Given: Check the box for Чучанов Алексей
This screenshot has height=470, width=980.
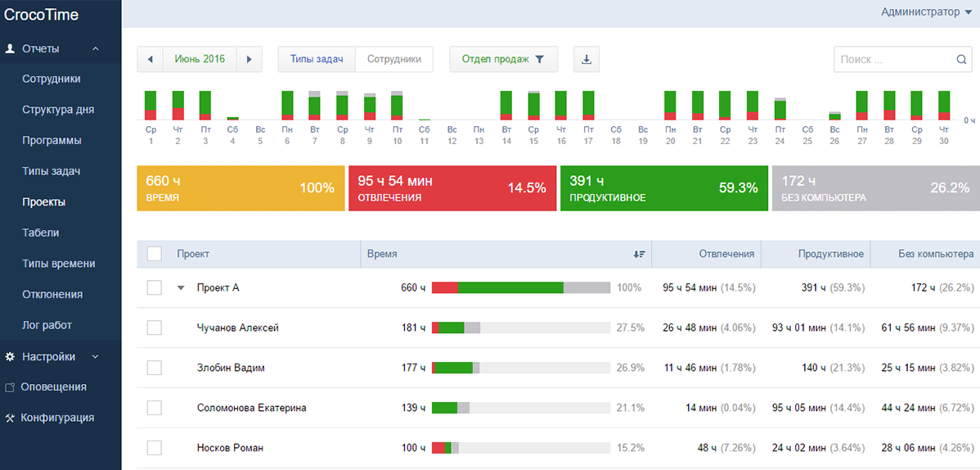Looking at the screenshot, I should [x=154, y=328].
